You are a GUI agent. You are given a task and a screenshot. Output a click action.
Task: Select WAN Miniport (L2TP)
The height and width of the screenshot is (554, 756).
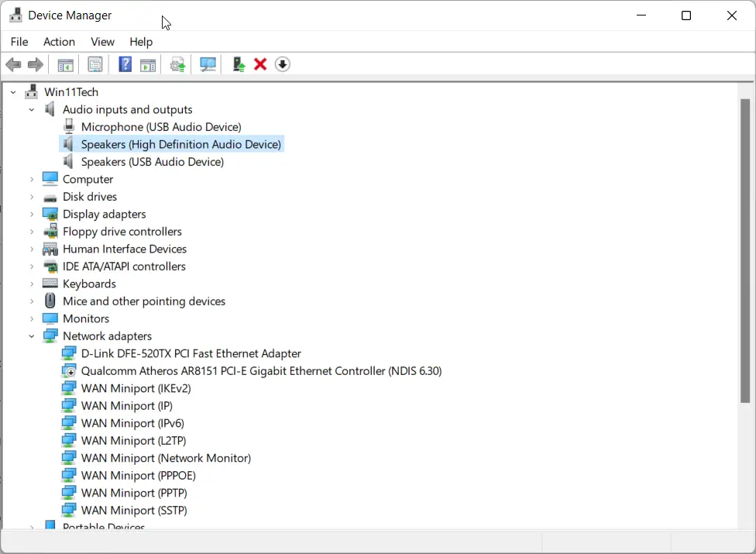tap(133, 440)
